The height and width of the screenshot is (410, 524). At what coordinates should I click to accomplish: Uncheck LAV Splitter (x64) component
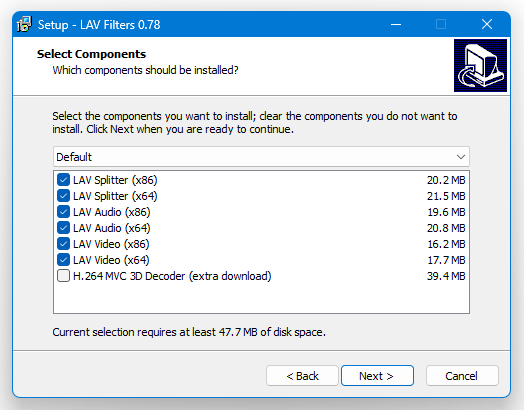[63, 196]
